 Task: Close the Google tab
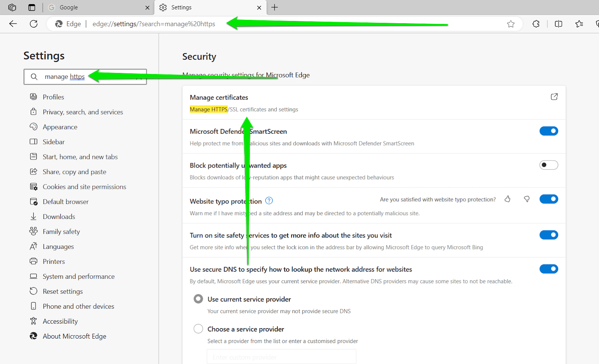click(x=147, y=7)
